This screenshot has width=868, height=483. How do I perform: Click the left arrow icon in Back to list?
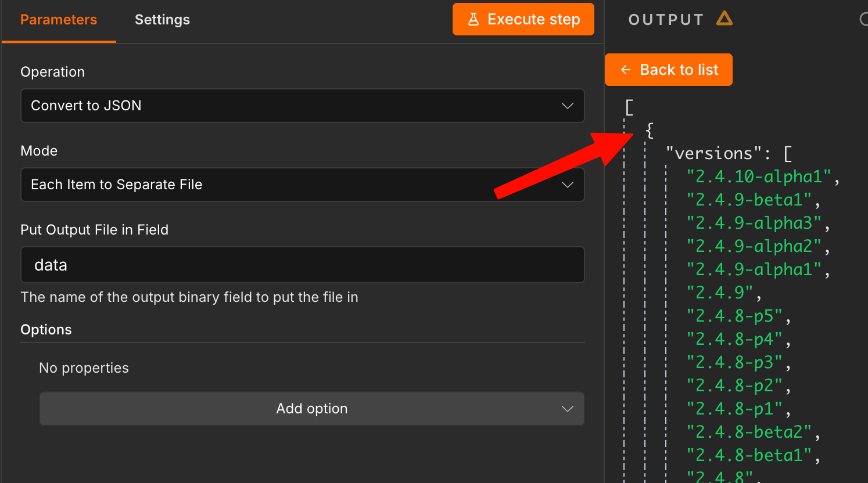pyautogui.click(x=626, y=70)
